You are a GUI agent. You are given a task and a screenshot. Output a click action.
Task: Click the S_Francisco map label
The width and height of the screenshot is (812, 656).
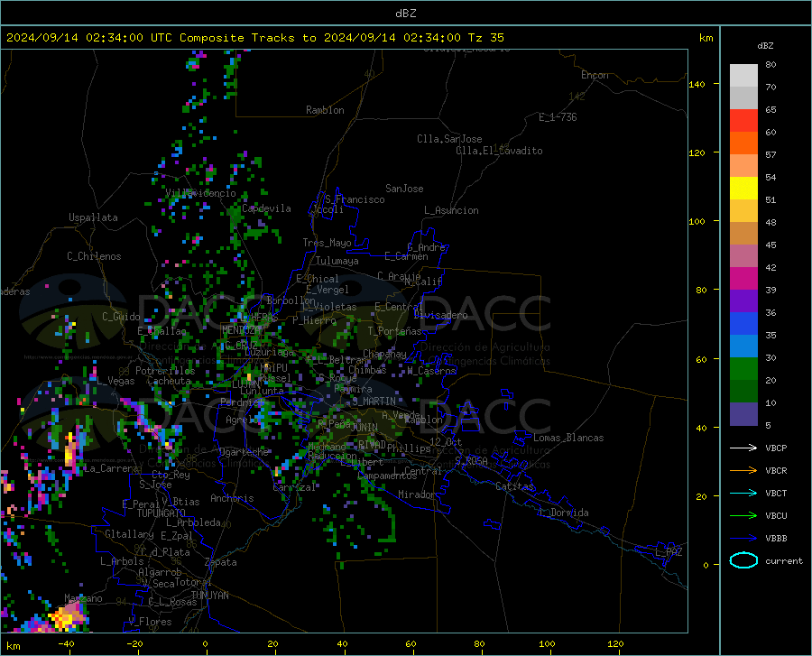click(355, 199)
